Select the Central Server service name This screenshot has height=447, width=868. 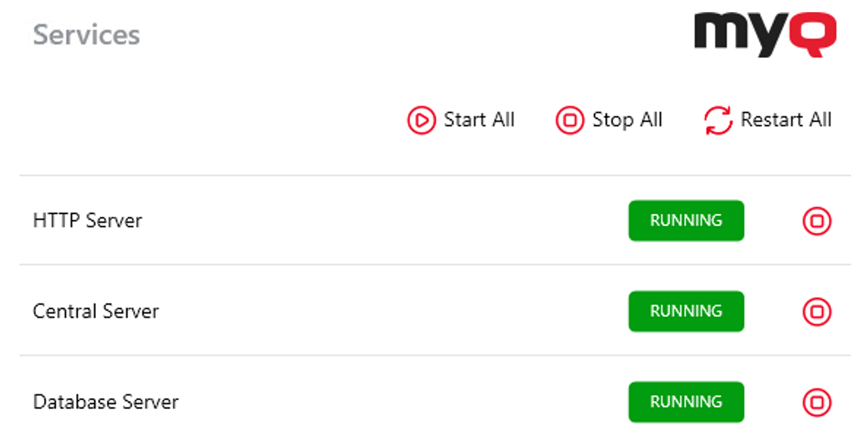pyautogui.click(x=96, y=311)
